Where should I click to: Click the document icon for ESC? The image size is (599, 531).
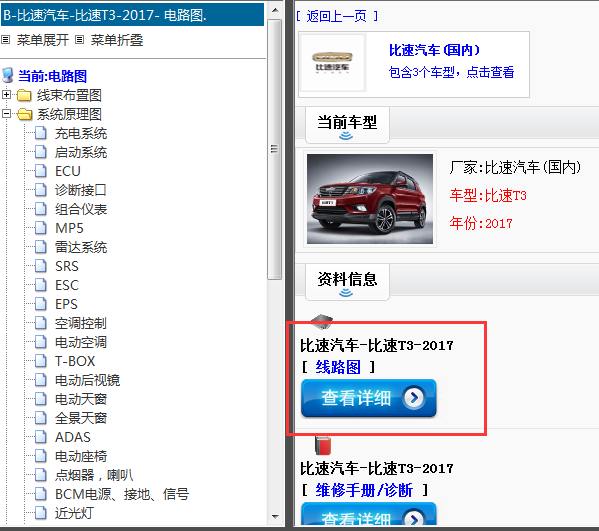tap(40, 285)
